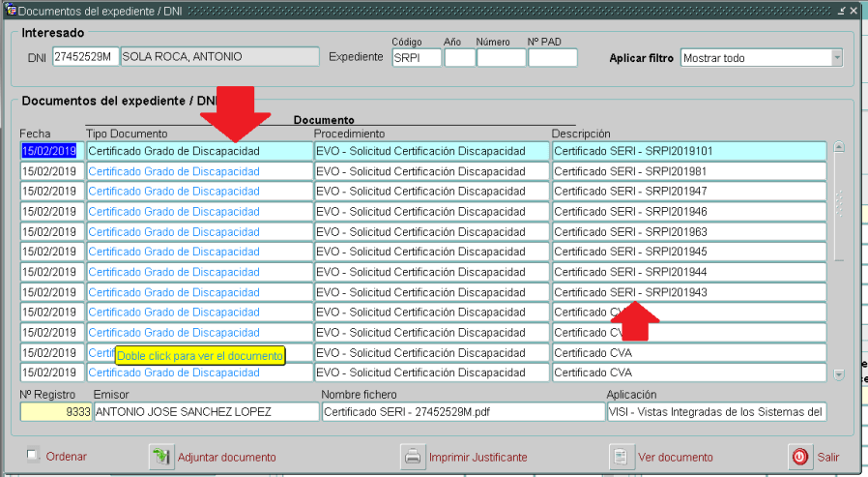The image size is (868, 477).
Task: Click the red Salir power icon
Action: (800, 457)
